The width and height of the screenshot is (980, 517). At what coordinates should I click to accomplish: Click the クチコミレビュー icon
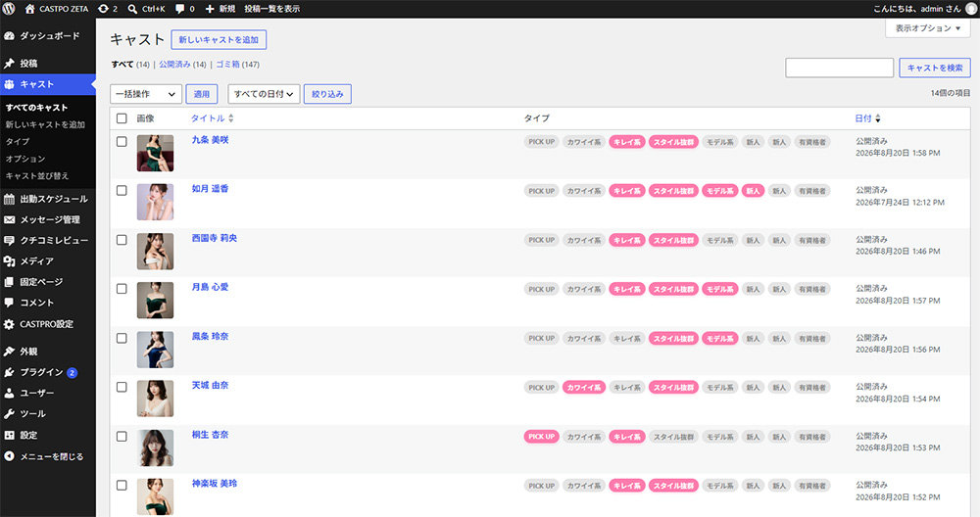click(9, 241)
